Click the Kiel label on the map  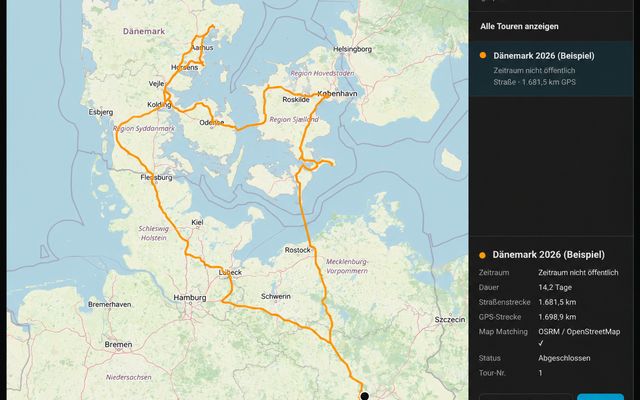coord(197,222)
